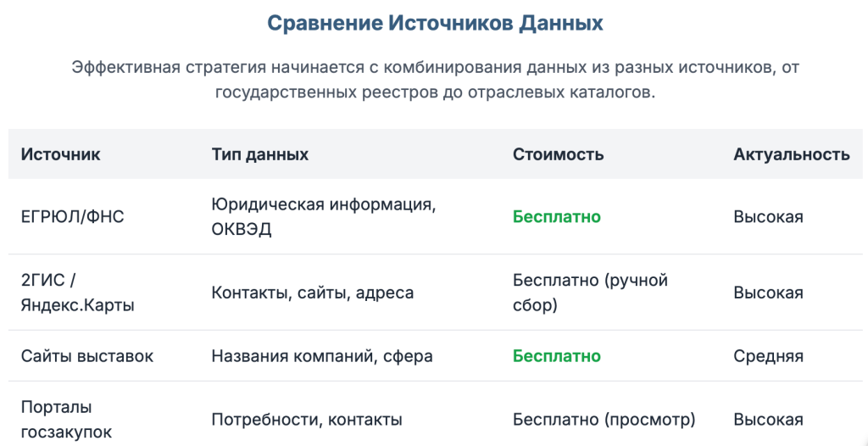Click the Актуальность column header

(792, 154)
